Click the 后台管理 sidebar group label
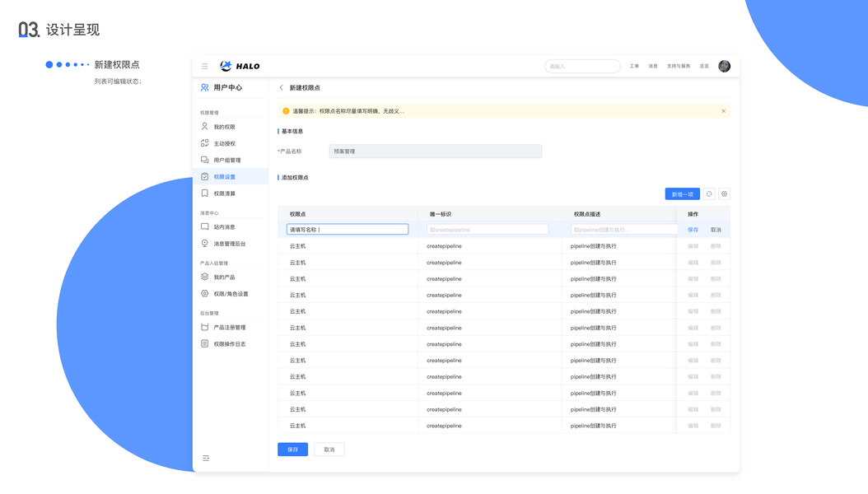 (209, 313)
